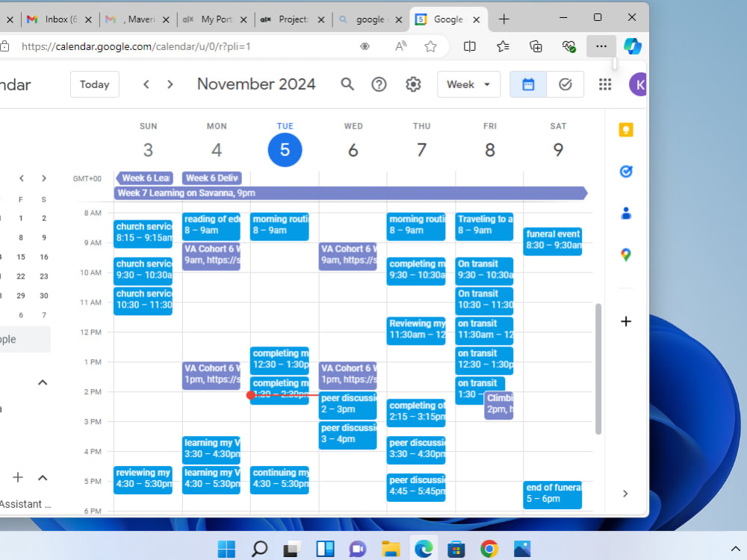Open Google Maps in side panel
This screenshot has width=747, height=560.
[626, 255]
